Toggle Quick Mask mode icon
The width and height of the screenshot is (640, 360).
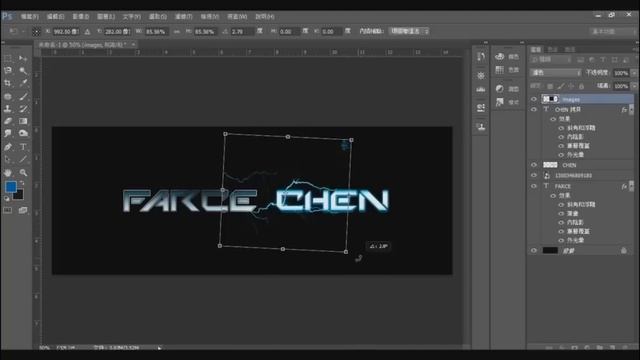point(8,210)
